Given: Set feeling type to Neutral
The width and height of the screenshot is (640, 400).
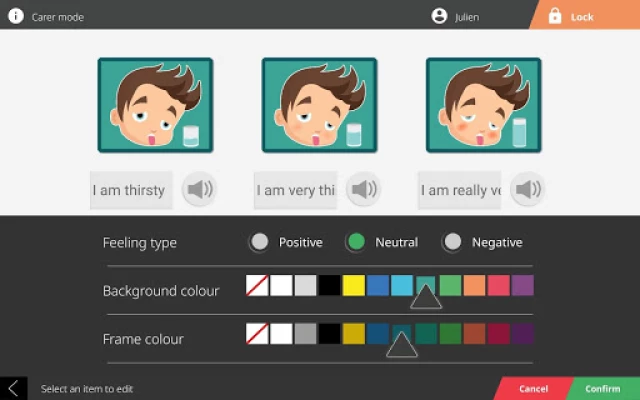Looking at the screenshot, I should (356, 242).
